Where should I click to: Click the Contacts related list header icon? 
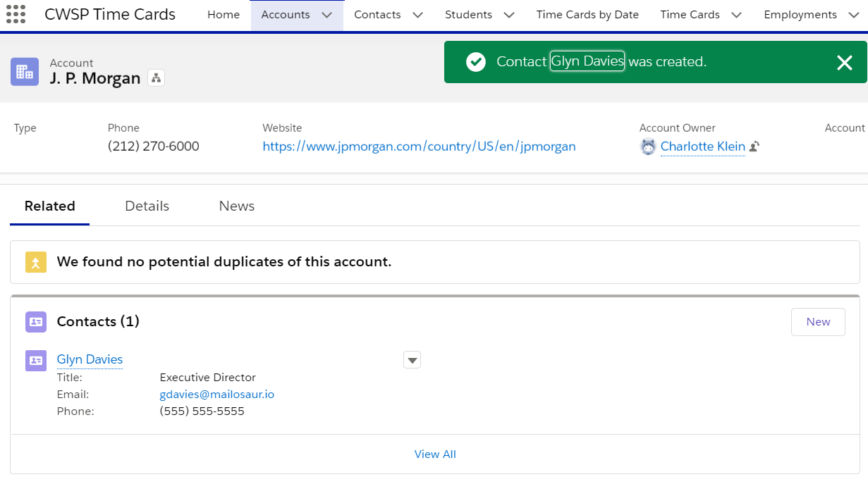[x=36, y=322]
